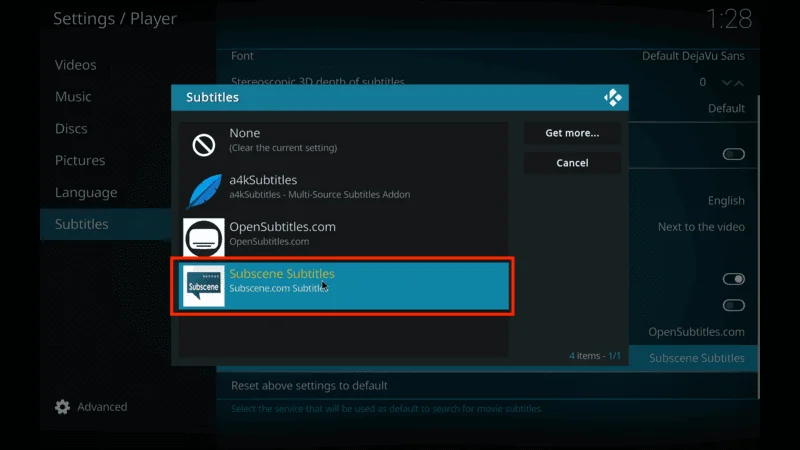Open the Videos settings category

click(x=76, y=65)
